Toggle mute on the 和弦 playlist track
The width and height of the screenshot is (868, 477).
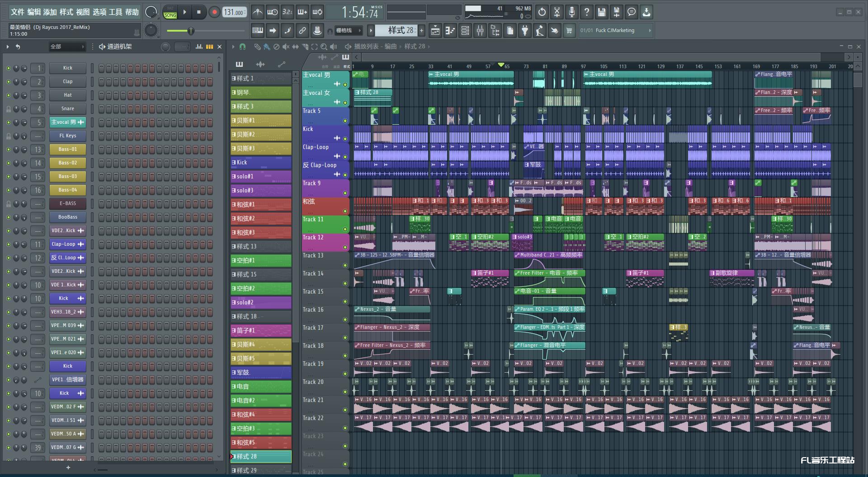(x=345, y=211)
